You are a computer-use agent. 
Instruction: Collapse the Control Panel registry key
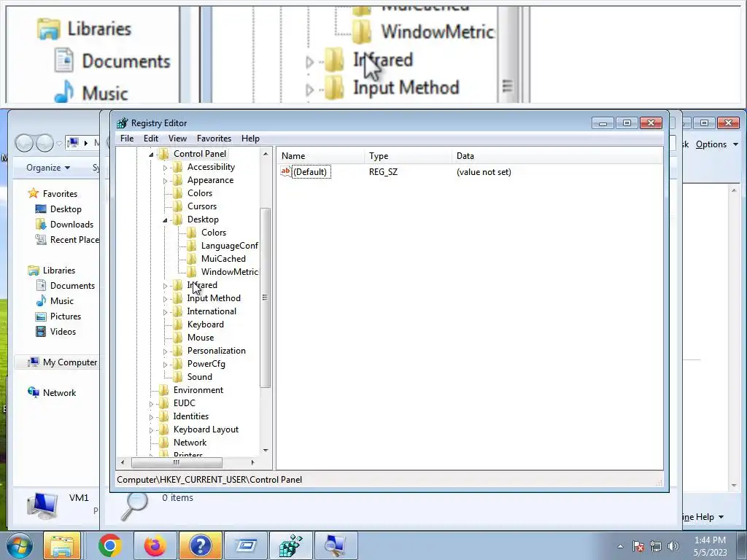[x=151, y=155]
